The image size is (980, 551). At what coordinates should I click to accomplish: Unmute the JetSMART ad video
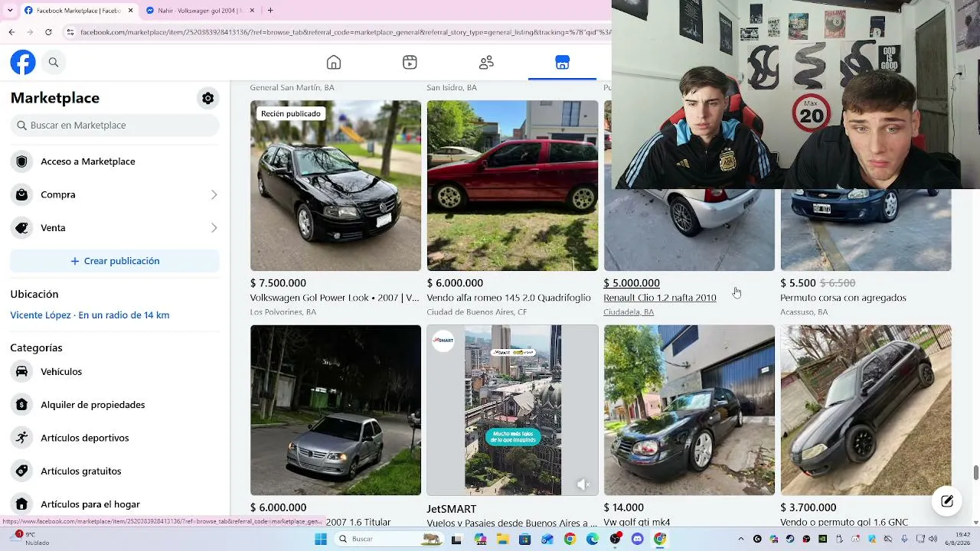(x=583, y=484)
